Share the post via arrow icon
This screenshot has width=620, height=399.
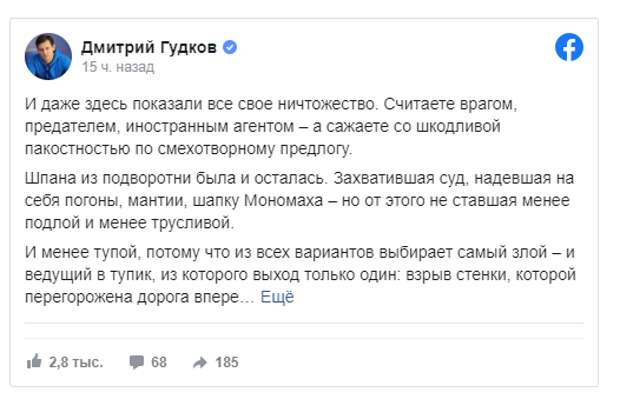pyautogui.click(x=200, y=362)
